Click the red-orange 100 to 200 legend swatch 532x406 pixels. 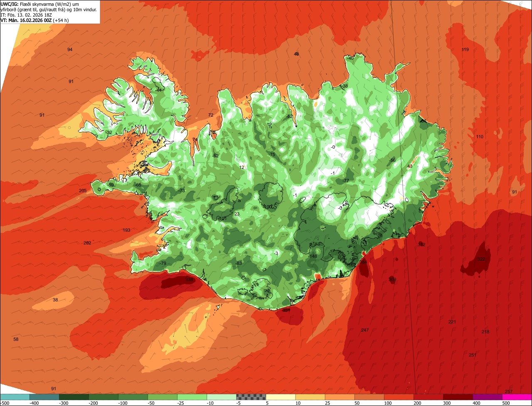click(399, 397)
